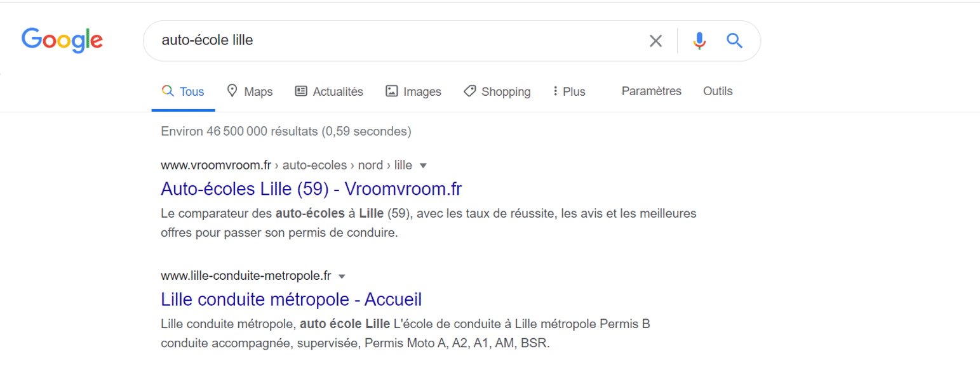This screenshot has width=980, height=375.
Task: Click the Images picture icon
Action: point(392,91)
